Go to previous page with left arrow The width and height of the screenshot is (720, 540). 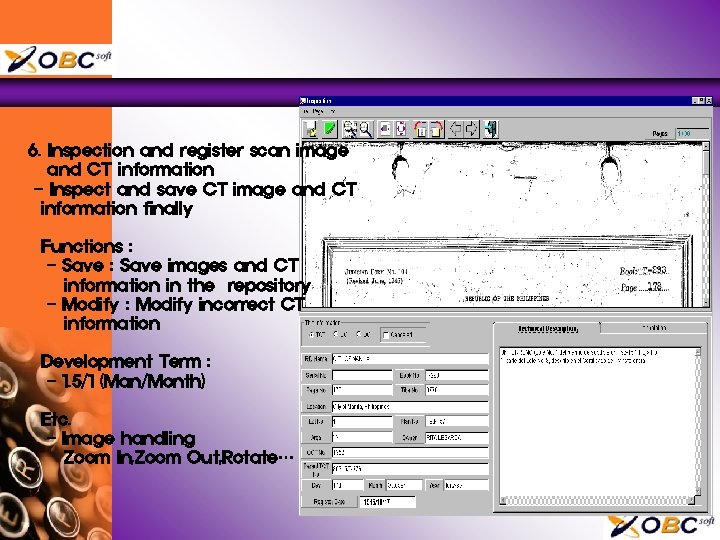(x=456, y=129)
